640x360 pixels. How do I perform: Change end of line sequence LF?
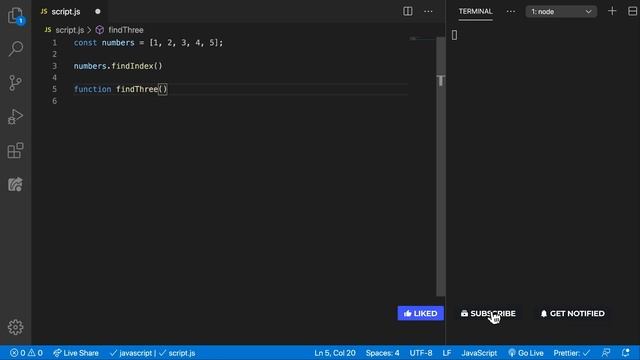(x=447, y=353)
